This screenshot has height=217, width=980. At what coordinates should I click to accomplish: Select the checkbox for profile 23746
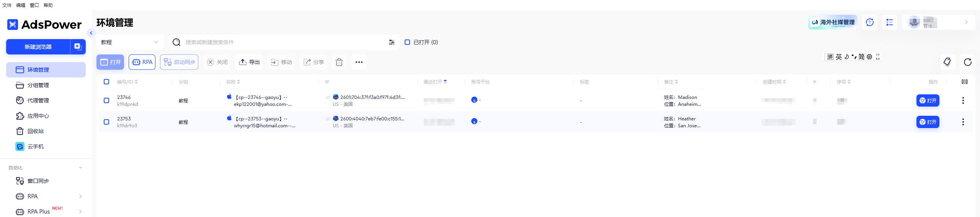[106, 100]
